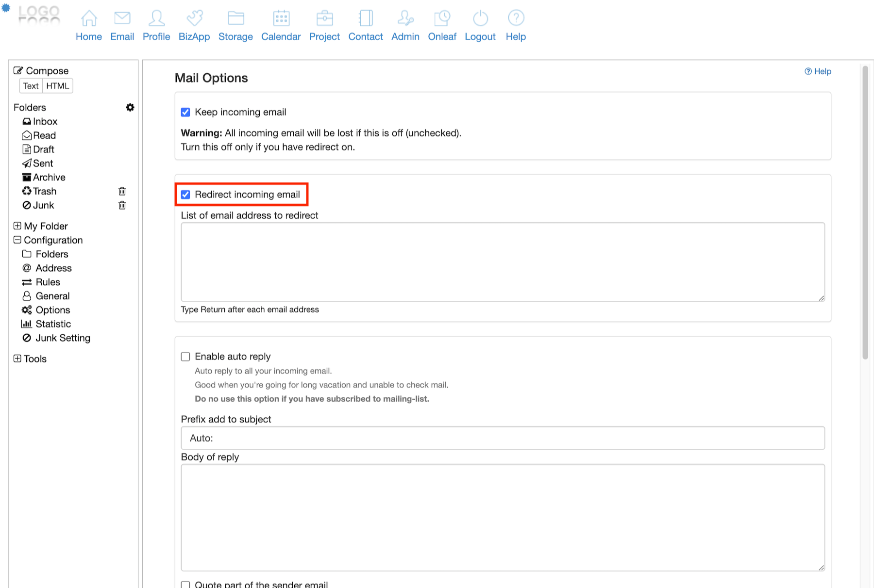Screen dimensions: 874x588
Task: Enable auto reply checkbox
Action: pos(185,357)
